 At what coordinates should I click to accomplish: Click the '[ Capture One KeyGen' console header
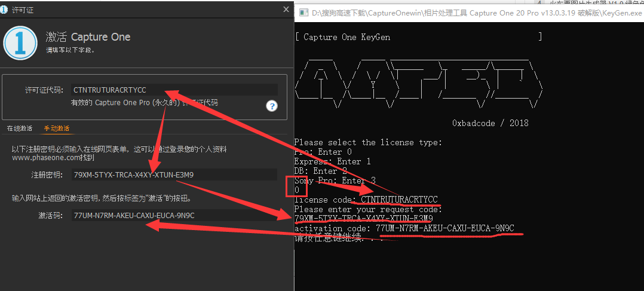pos(342,37)
